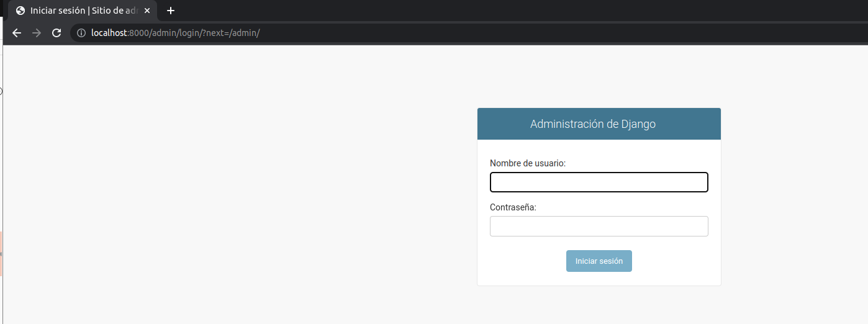
Task: Close the Iniciar sesión tab
Action: point(147,11)
